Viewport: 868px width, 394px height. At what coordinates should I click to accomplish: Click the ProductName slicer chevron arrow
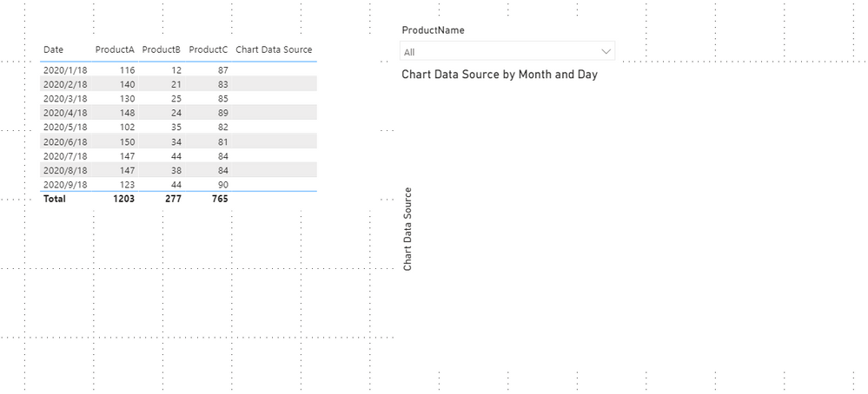(606, 52)
